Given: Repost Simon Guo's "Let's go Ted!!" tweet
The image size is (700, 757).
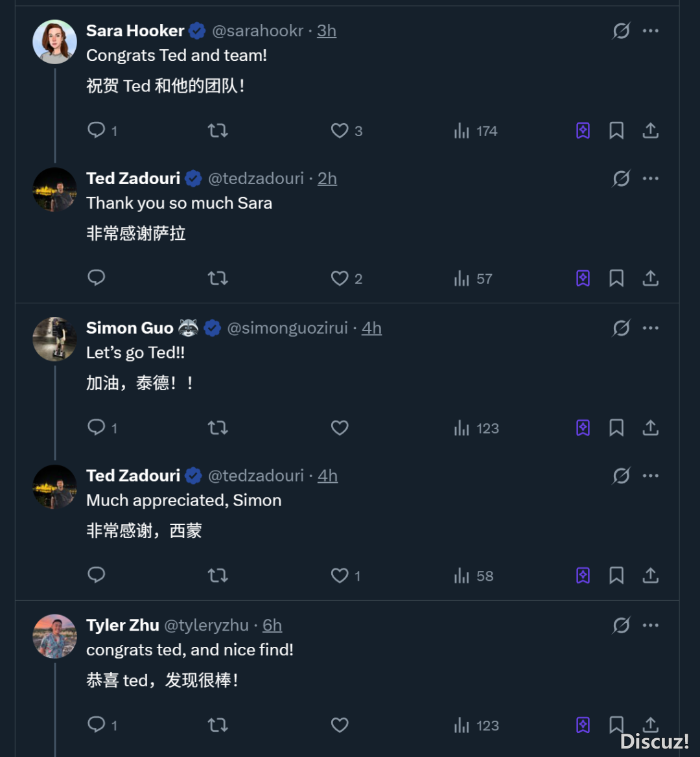Looking at the screenshot, I should click(218, 428).
